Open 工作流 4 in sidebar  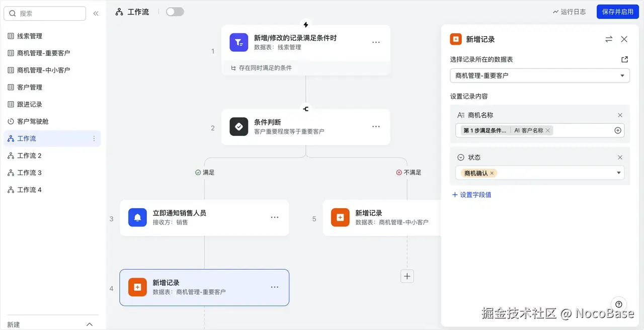(52, 190)
